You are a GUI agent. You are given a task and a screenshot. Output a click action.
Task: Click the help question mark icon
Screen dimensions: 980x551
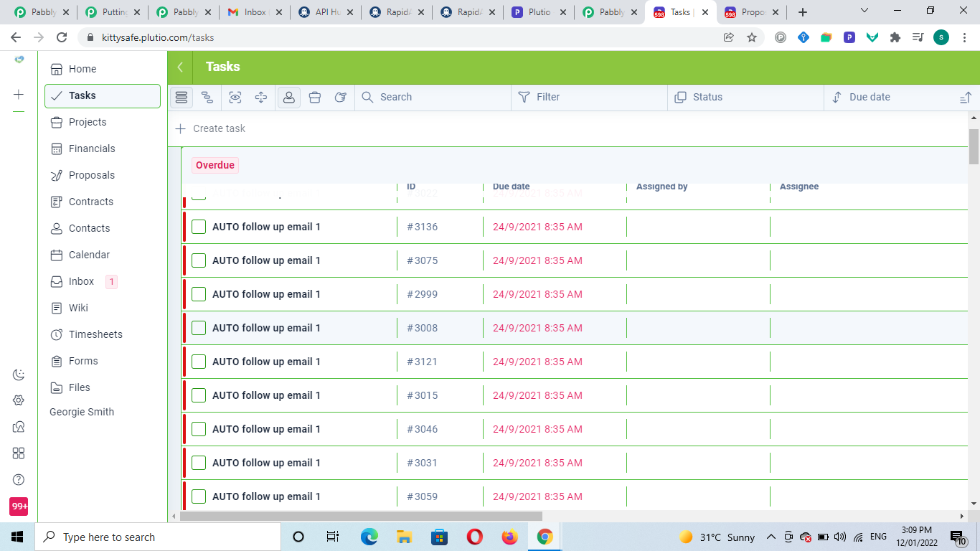pos(19,479)
